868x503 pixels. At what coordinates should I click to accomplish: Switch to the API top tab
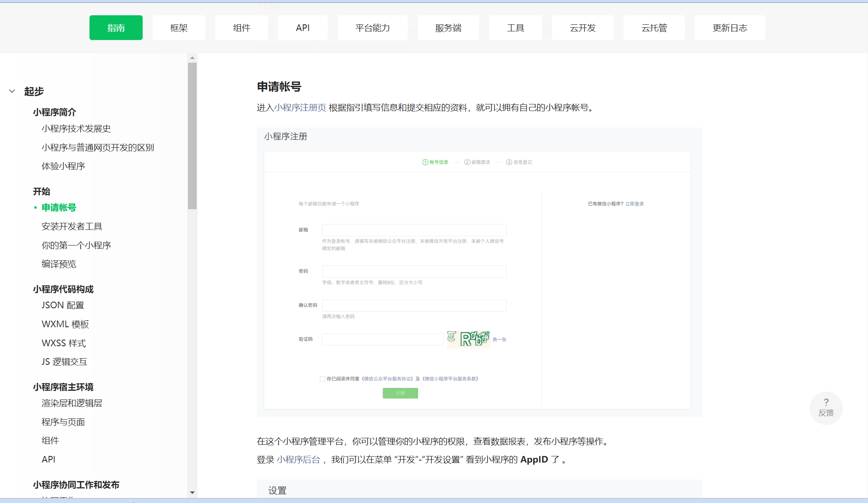tap(303, 28)
